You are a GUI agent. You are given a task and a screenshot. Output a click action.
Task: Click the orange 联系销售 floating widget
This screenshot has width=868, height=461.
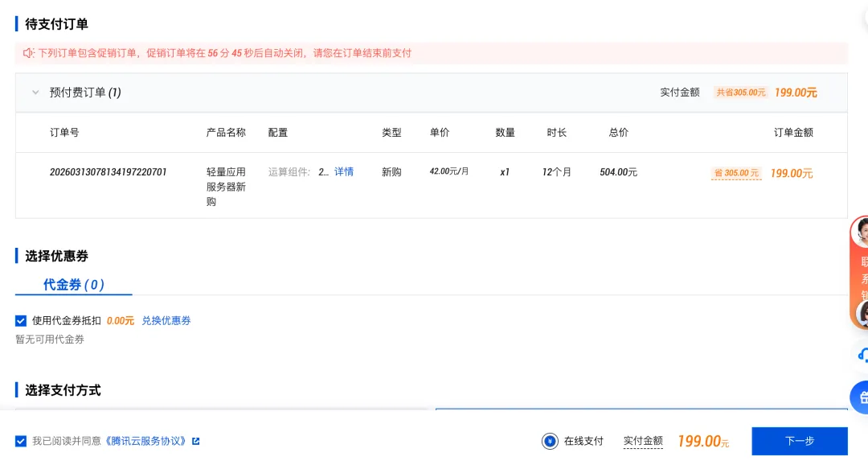point(860,273)
